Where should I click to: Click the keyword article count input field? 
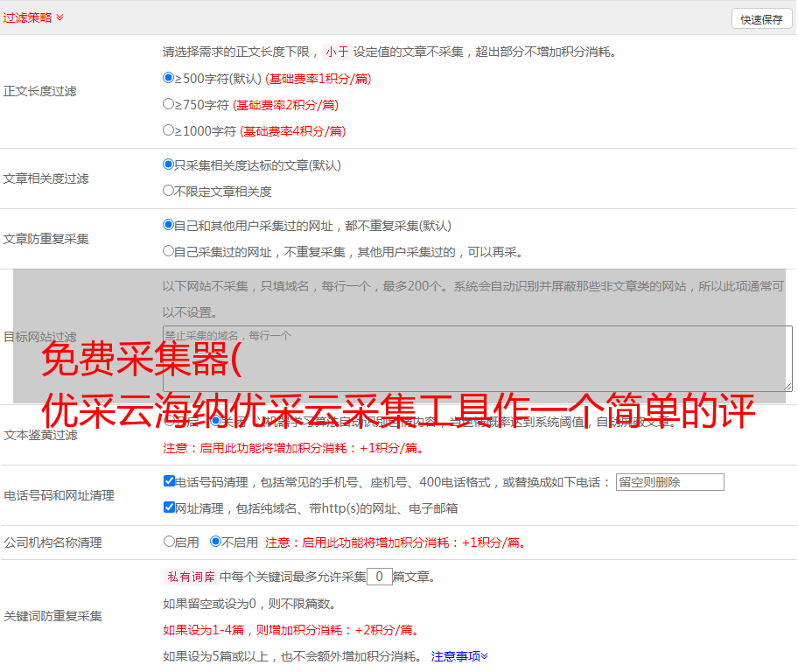[x=379, y=577]
